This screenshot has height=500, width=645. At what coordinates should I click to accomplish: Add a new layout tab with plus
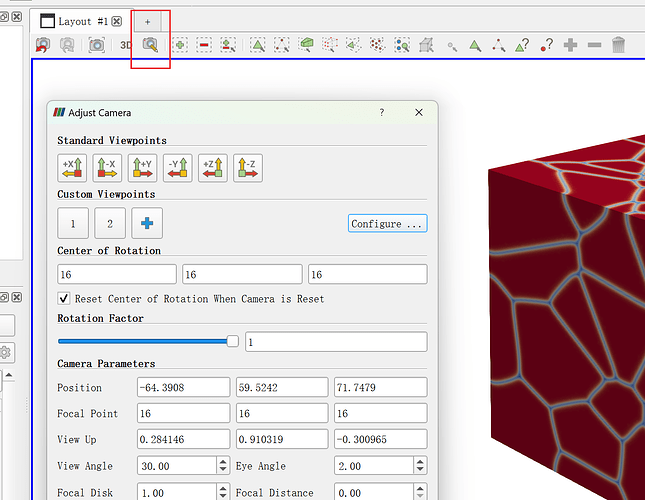point(147,22)
